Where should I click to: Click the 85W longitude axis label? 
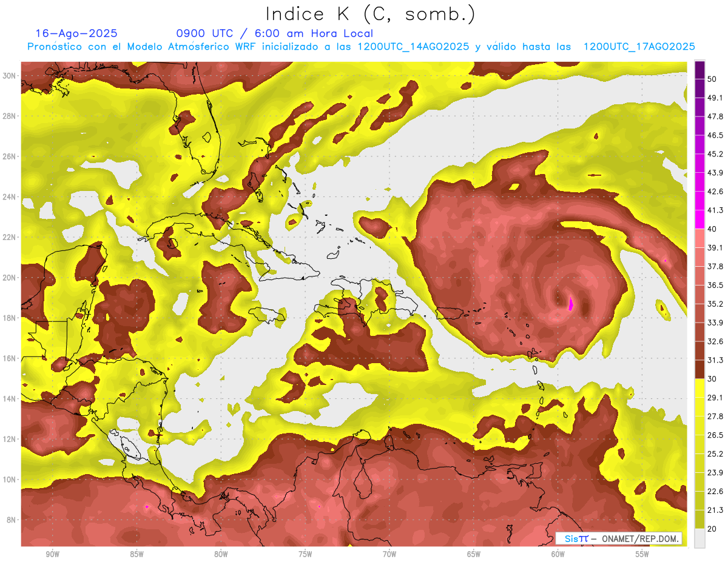pos(136,555)
